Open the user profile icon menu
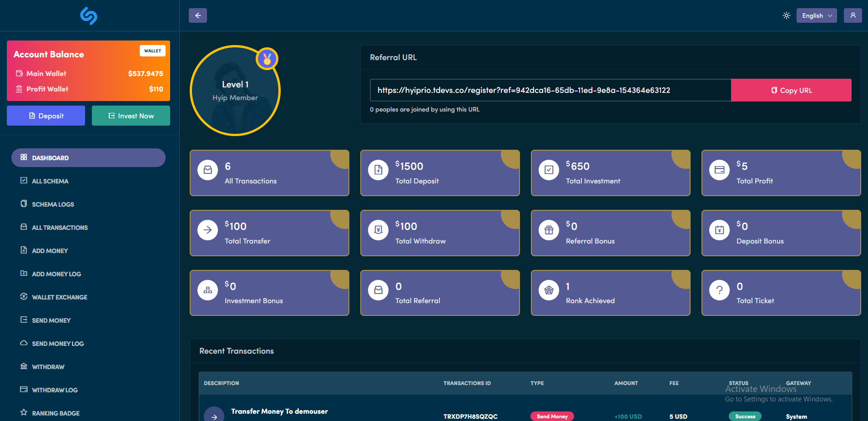This screenshot has width=868, height=421. 853,15
